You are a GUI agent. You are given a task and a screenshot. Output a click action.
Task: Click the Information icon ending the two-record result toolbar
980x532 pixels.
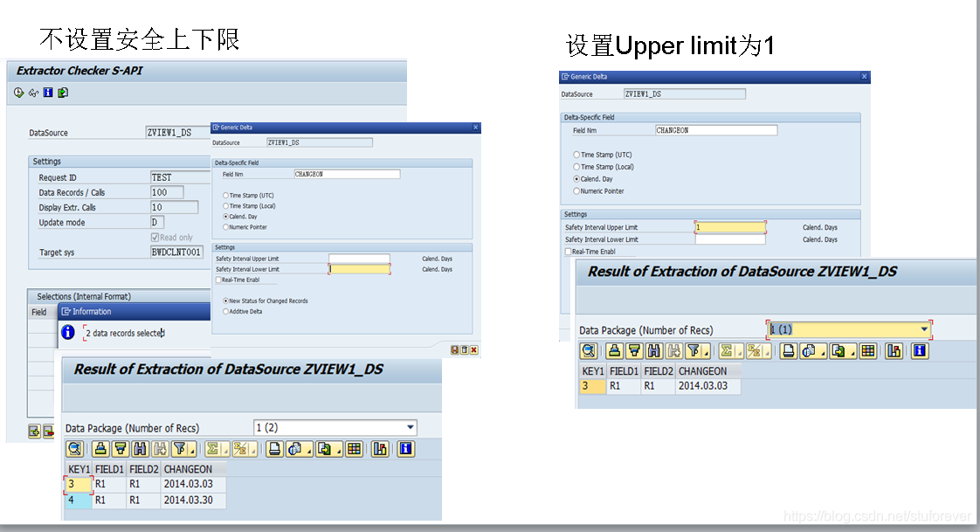tap(405, 449)
